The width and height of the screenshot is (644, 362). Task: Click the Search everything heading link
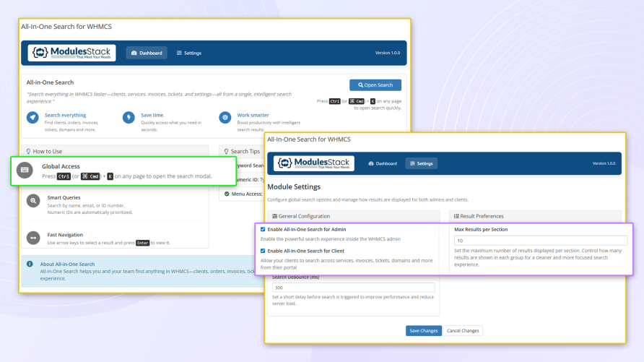(x=65, y=115)
